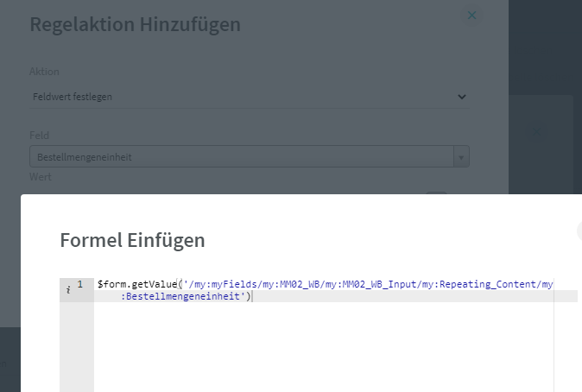This screenshot has width=582, height=392.
Task: Click the Aktion field label
Action: coord(44,72)
